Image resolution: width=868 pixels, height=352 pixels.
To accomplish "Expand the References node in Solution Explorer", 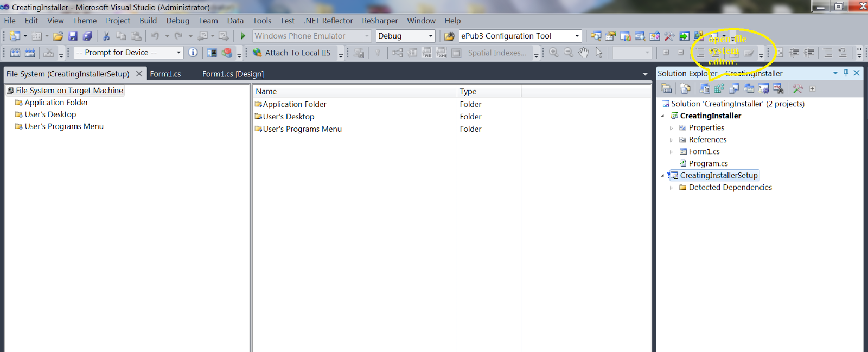I will (671, 140).
